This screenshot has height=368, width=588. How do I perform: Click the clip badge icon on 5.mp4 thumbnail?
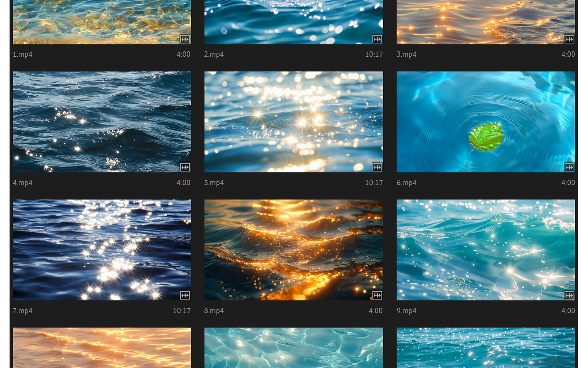tap(377, 167)
